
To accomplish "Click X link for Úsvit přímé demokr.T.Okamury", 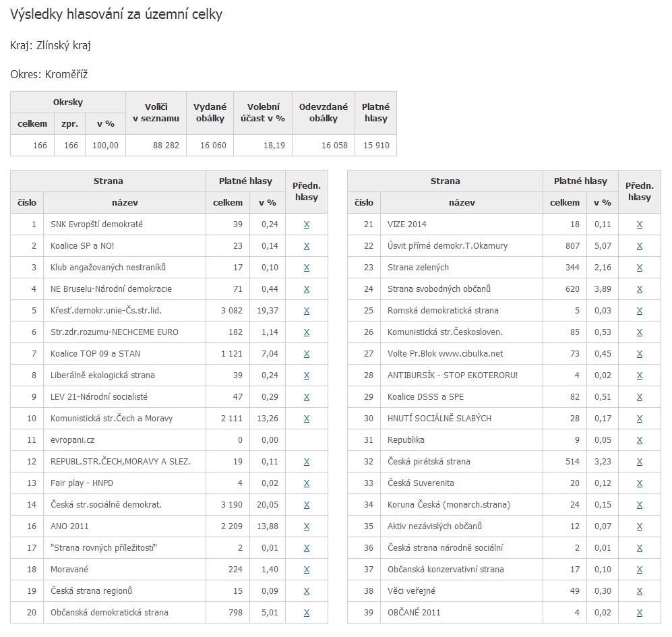I will point(639,246).
